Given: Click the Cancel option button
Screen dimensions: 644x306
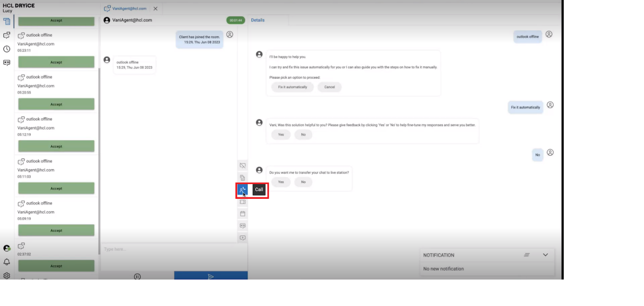Looking at the screenshot, I should [329, 87].
